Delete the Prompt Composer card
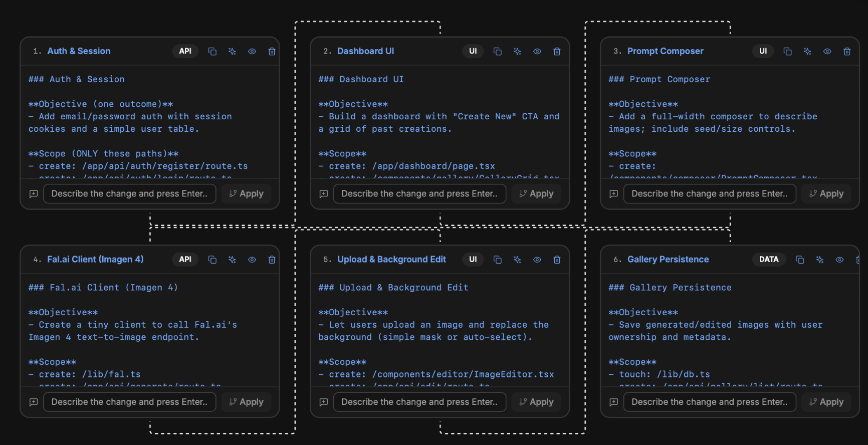868x445 pixels. point(847,52)
